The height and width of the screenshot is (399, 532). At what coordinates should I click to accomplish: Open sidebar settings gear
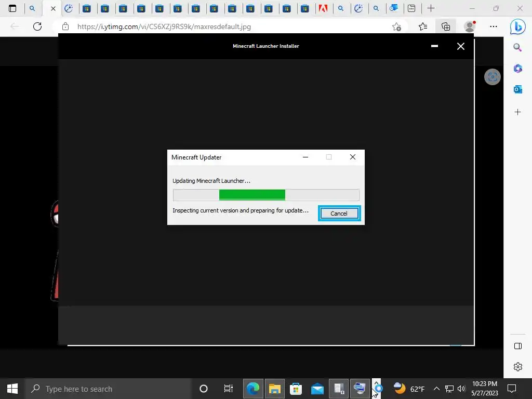point(517,367)
